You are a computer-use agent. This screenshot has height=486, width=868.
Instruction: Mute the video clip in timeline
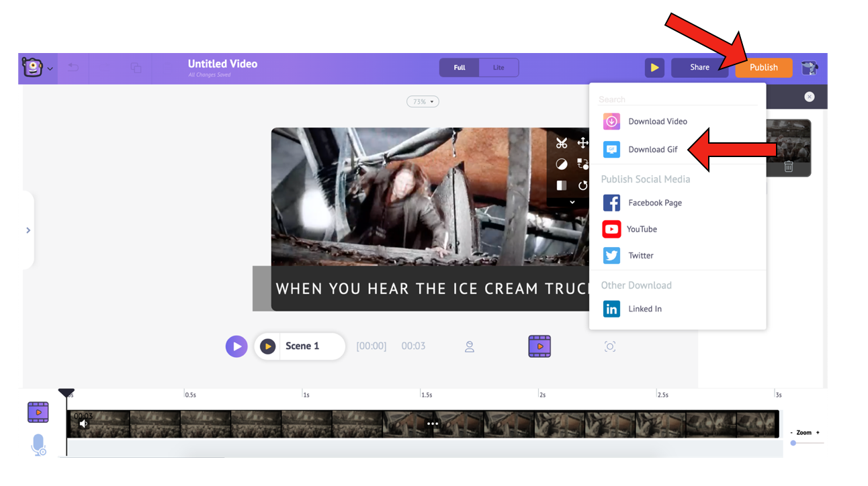coord(84,424)
